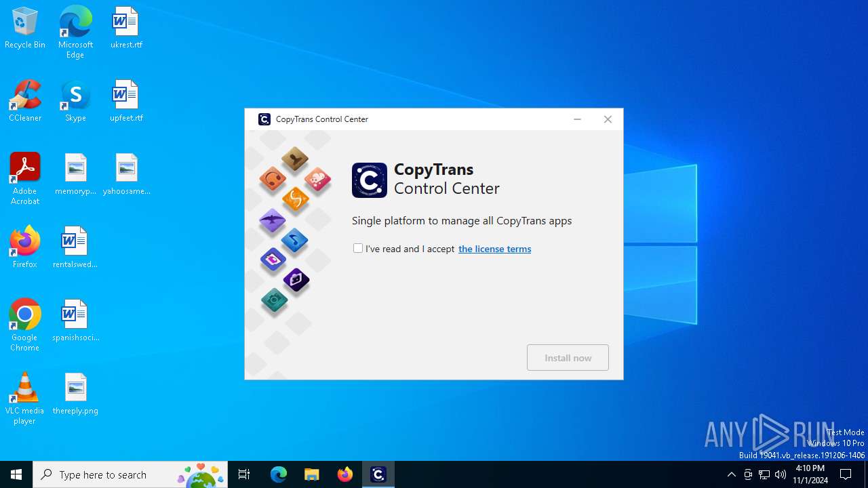The width and height of the screenshot is (868, 488).
Task: Click the purple bird app tile
Action: pos(273,220)
